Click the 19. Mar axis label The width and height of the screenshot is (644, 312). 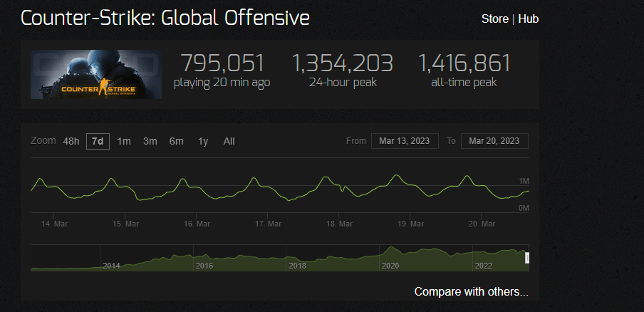tap(411, 224)
